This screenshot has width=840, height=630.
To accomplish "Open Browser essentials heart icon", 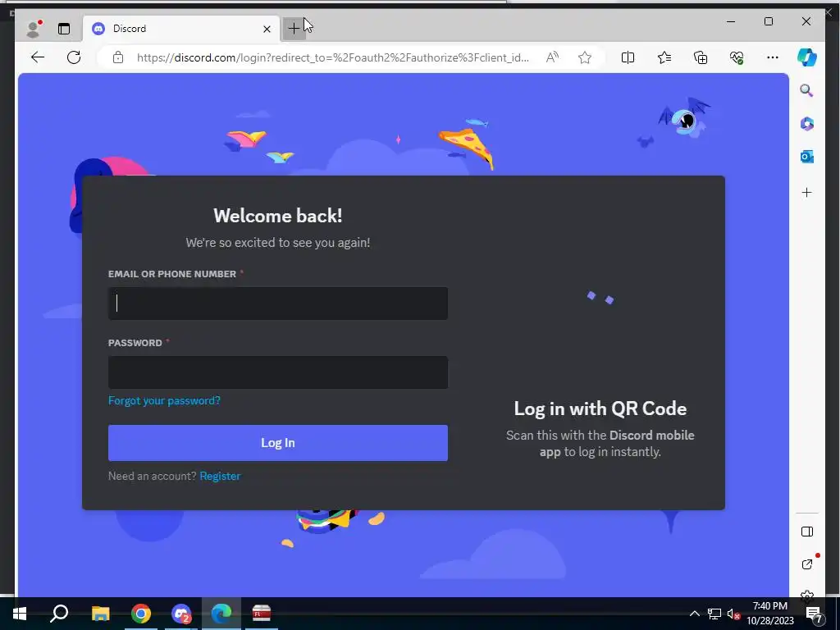I will [737, 57].
